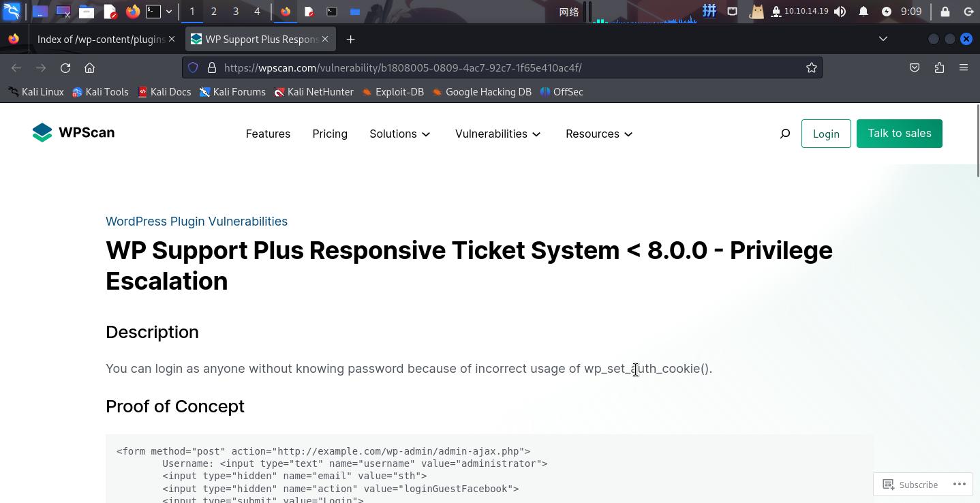Screen dimensions: 980x503
Task: Open a new browser tab
Action: point(350,40)
